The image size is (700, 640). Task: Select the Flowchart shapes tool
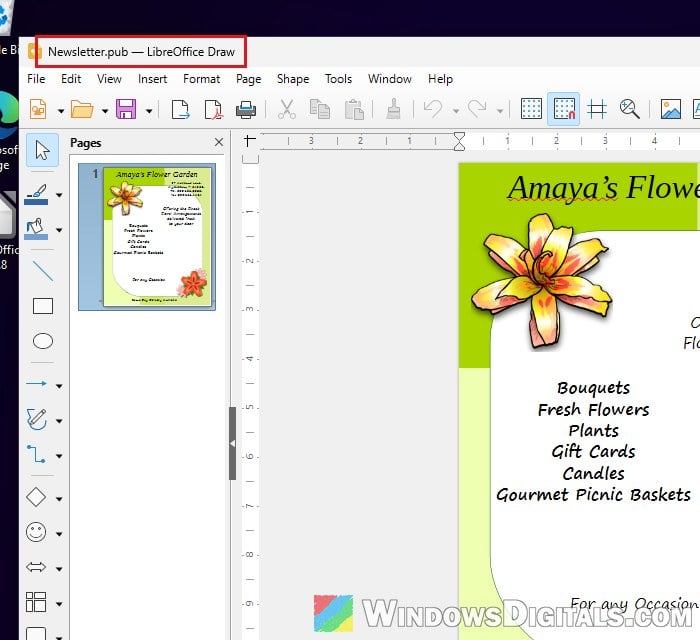pyautogui.click(x=36, y=602)
